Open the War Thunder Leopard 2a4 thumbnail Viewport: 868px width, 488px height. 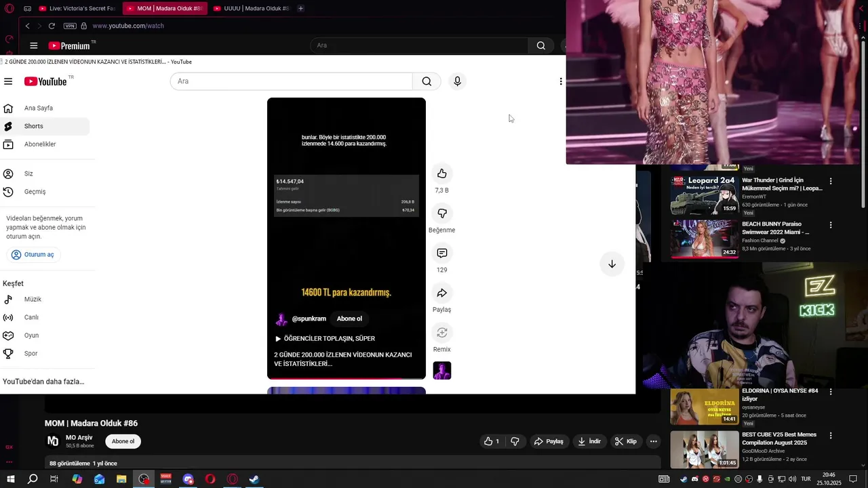(705, 195)
